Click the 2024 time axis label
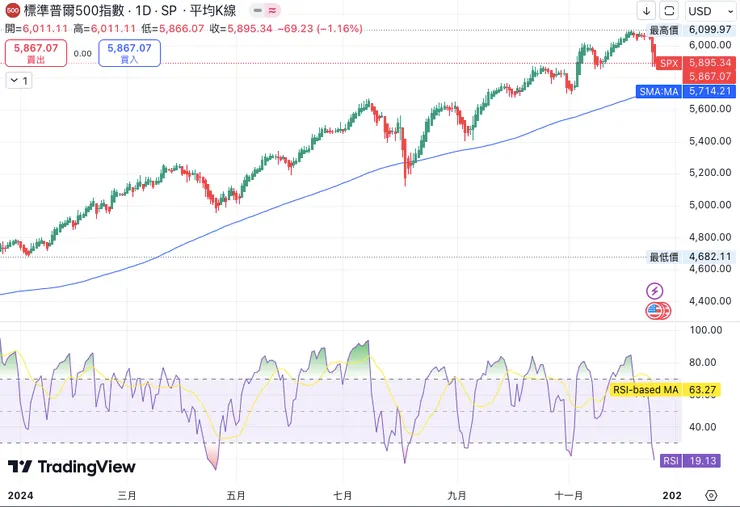740x507 pixels. (21, 495)
